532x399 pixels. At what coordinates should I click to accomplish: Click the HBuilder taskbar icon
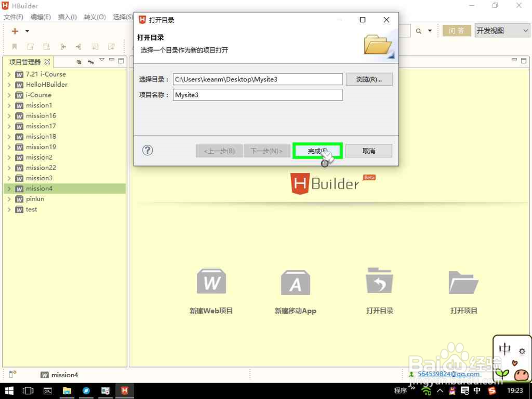(124, 391)
